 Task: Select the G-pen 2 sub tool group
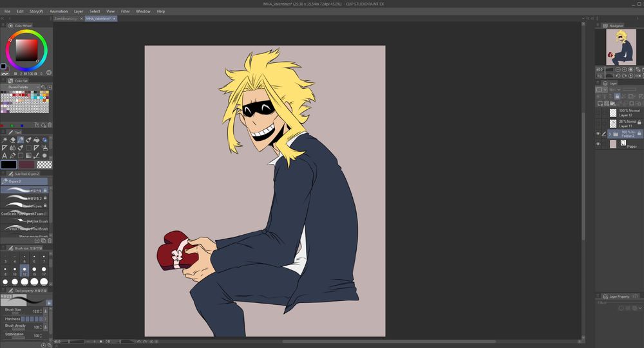[x=24, y=181]
